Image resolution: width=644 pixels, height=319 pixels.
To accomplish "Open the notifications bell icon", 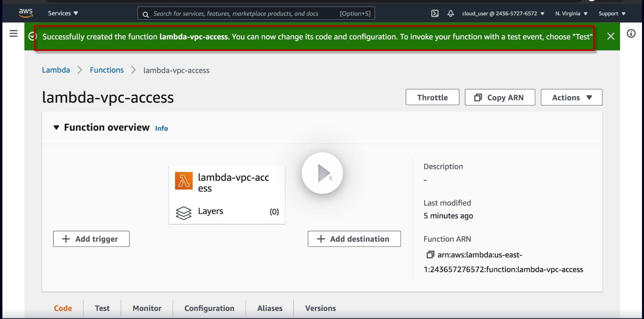I will (x=450, y=13).
